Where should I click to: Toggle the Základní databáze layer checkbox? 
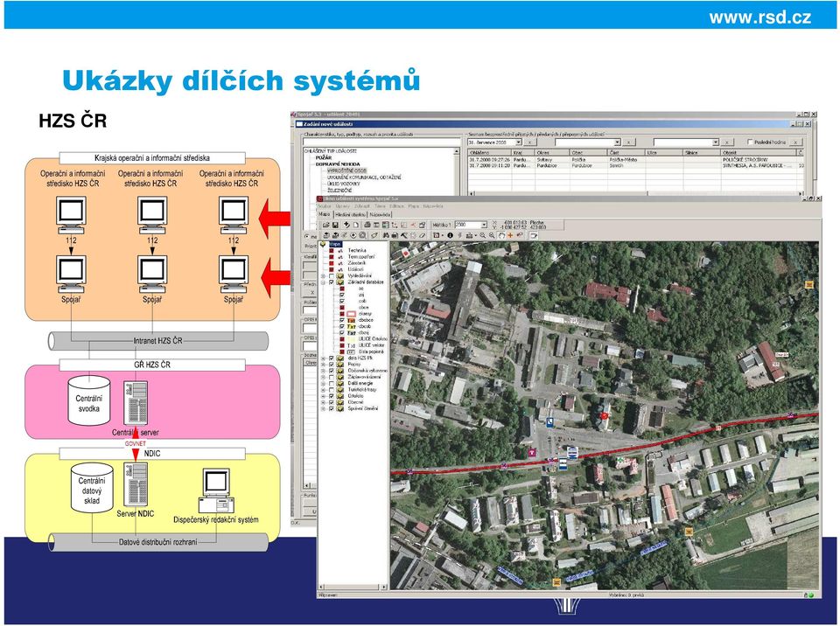(x=331, y=282)
